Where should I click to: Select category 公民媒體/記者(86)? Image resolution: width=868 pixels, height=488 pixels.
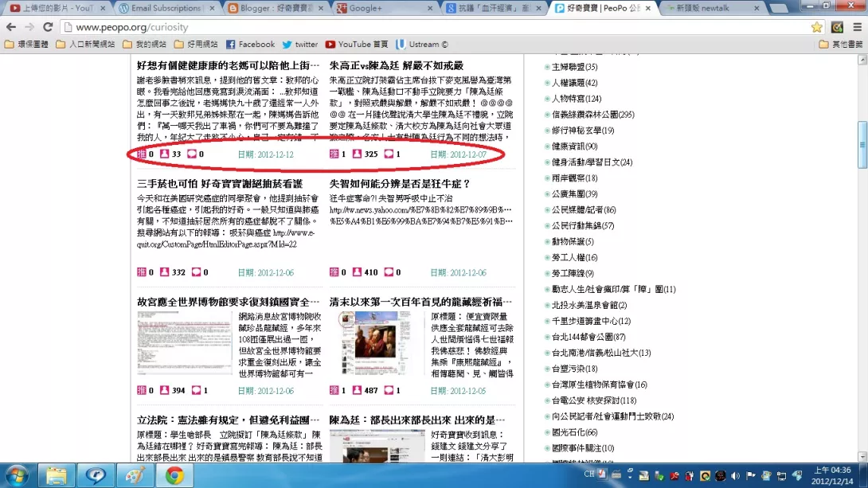(584, 210)
